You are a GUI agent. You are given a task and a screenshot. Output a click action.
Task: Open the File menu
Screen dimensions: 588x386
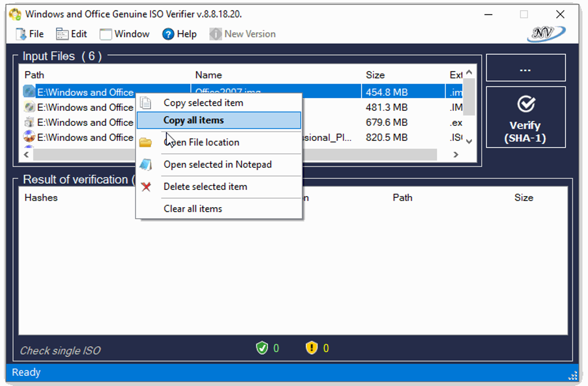(29, 34)
